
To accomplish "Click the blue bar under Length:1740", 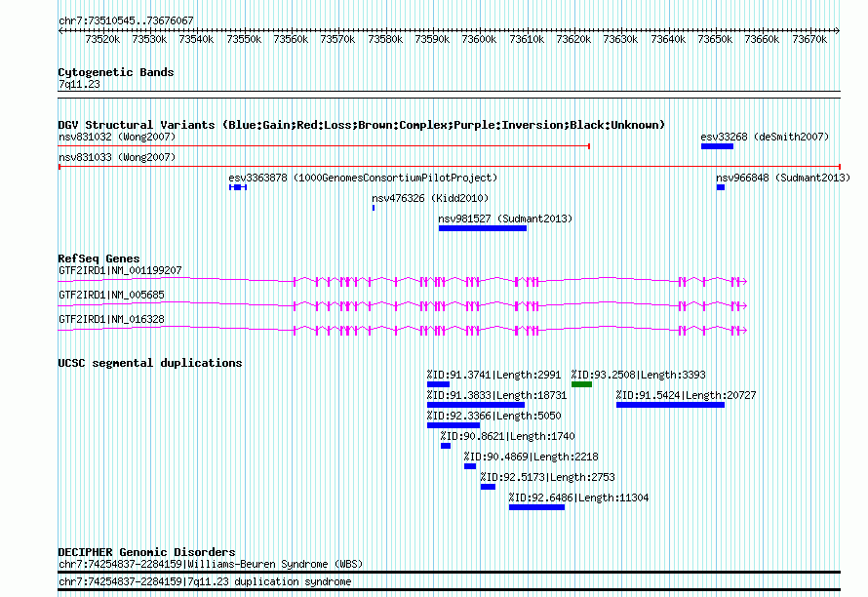I will coord(446,446).
